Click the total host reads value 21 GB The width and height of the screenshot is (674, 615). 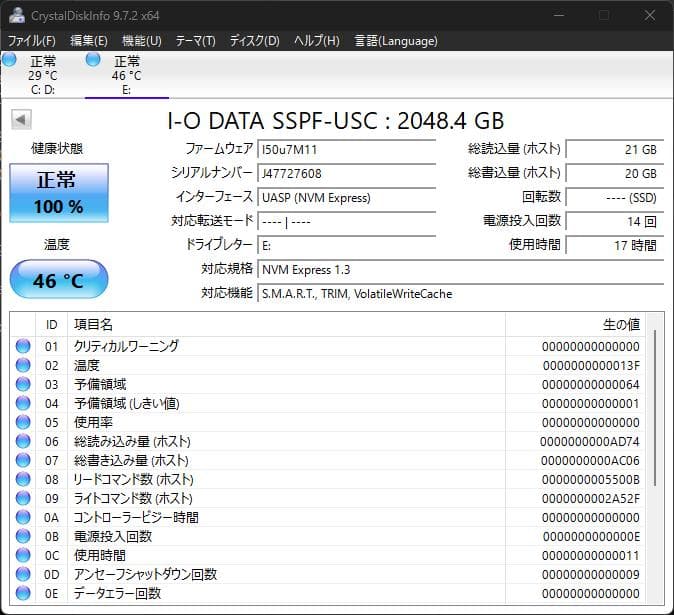pos(615,150)
